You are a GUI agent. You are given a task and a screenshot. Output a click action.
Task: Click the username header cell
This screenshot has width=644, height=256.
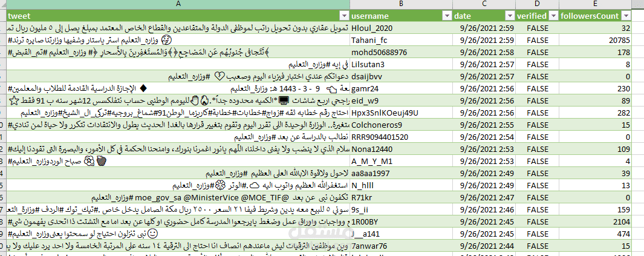tap(402, 16)
